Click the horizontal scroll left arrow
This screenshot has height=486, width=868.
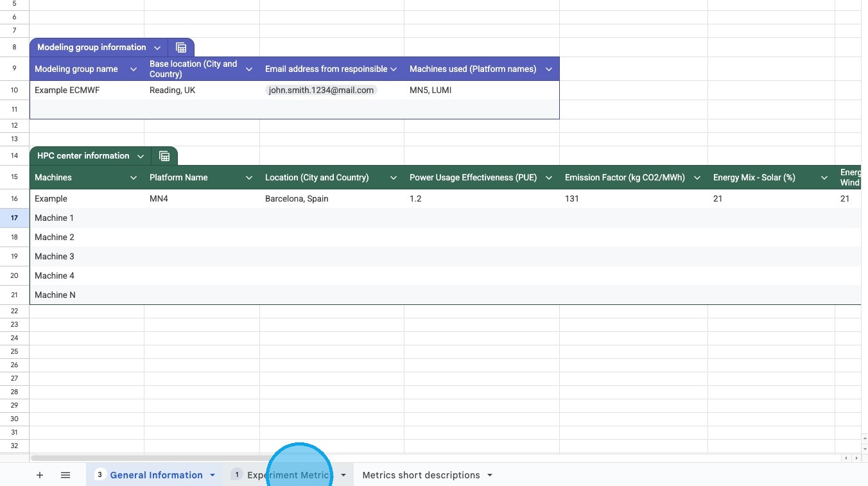(847, 458)
